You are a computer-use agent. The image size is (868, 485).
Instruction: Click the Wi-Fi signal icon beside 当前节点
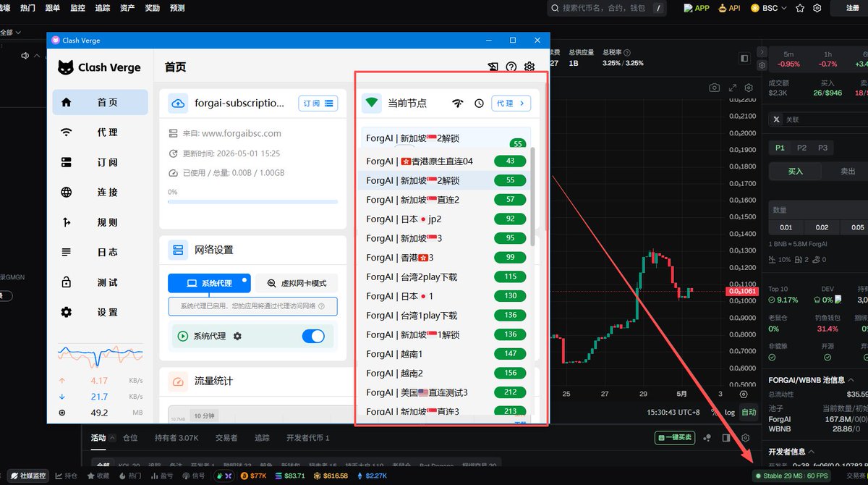pyautogui.click(x=457, y=104)
